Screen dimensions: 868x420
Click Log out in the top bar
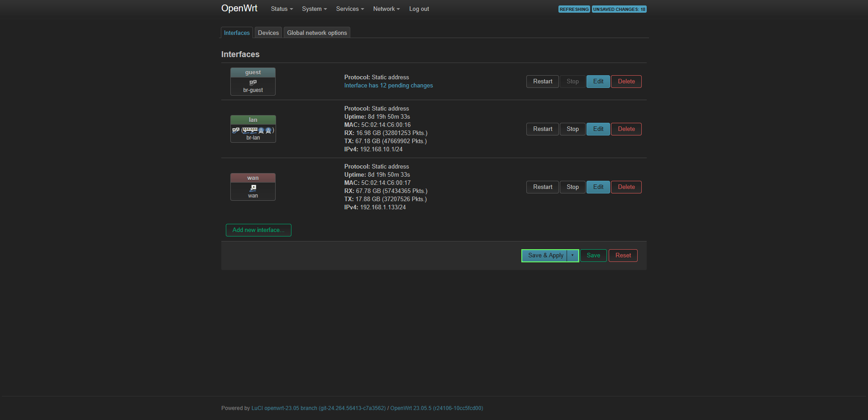419,9
